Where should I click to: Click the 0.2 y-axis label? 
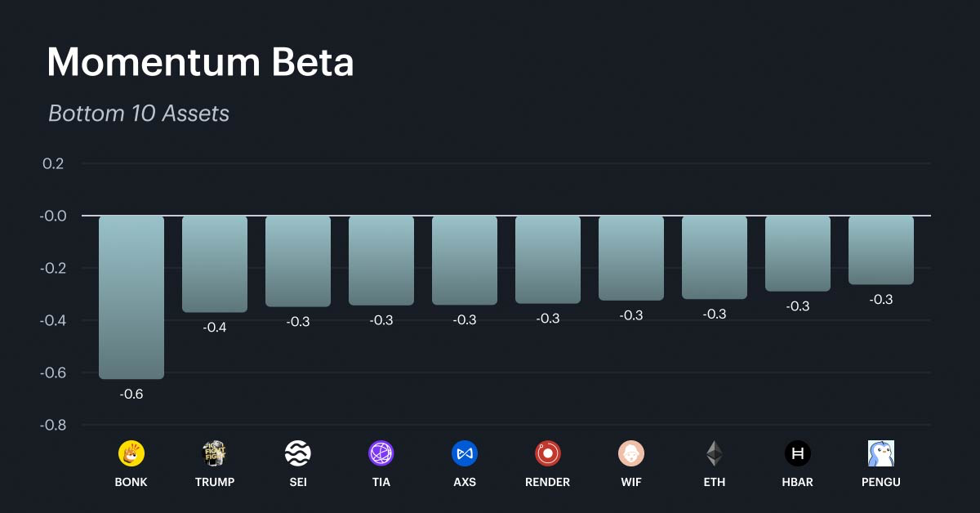(53, 163)
